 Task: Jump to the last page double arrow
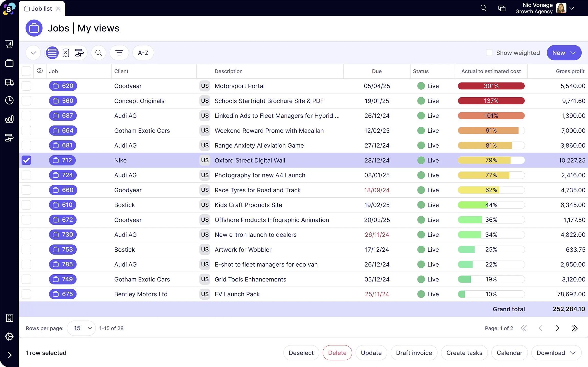tap(574, 328)
